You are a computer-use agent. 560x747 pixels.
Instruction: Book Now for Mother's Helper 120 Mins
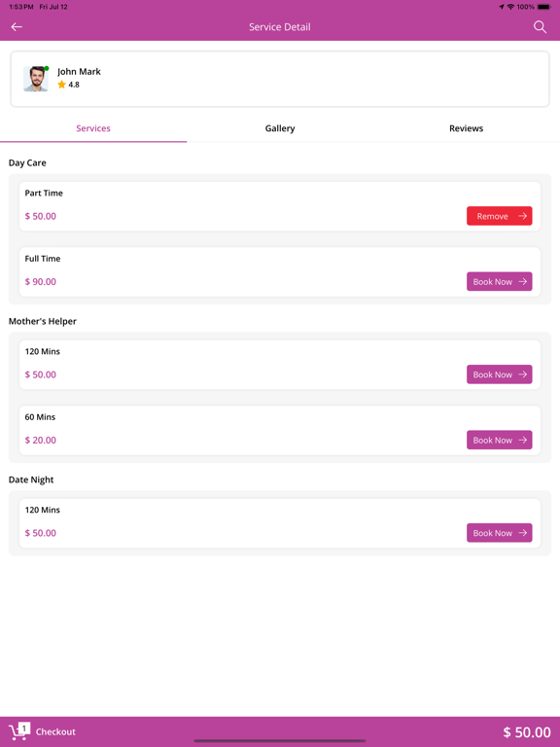click(x=499, y=374)
